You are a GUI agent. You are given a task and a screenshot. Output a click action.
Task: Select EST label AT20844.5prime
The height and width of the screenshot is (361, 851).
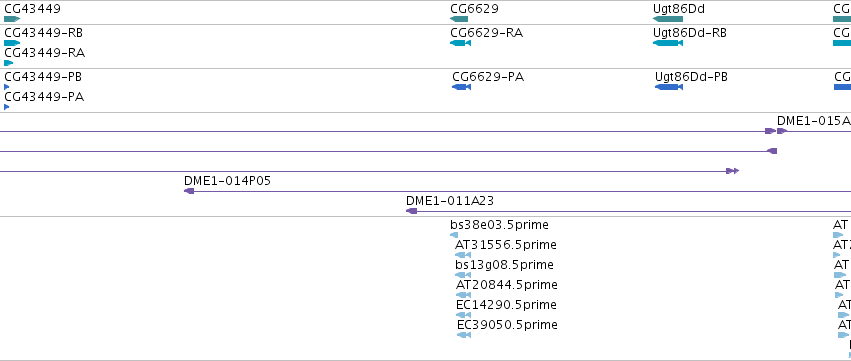(507, 285)
